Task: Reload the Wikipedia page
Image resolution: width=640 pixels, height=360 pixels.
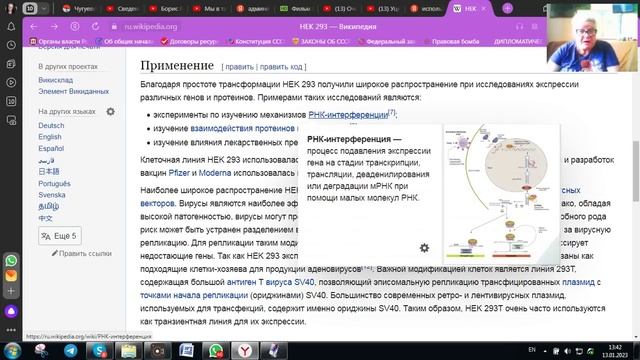Action: tap(95, 27)
